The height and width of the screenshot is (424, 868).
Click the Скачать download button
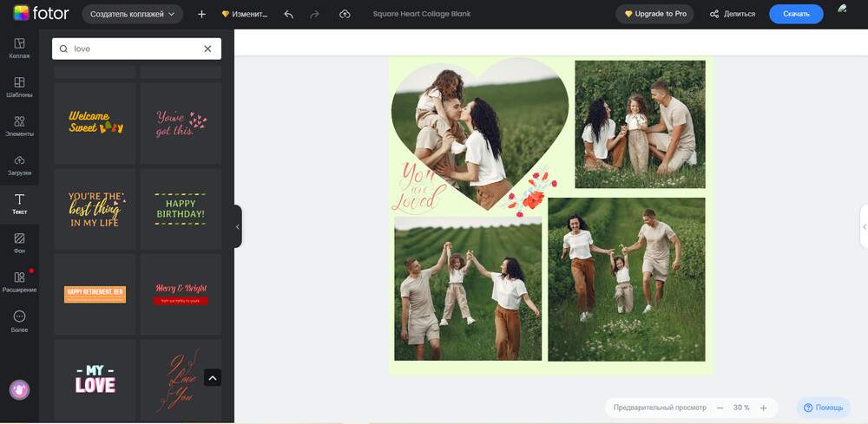coord(795,14)
